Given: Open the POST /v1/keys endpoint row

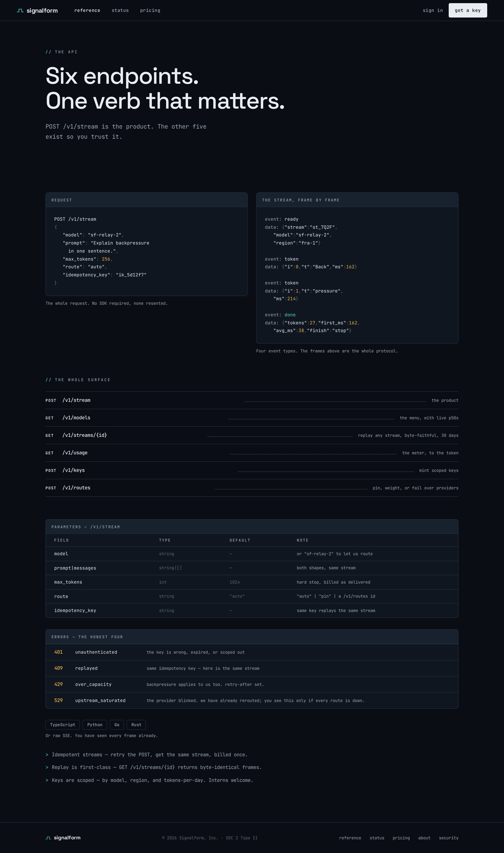Looking at the screenshot, I should click(x=252, y=470).
